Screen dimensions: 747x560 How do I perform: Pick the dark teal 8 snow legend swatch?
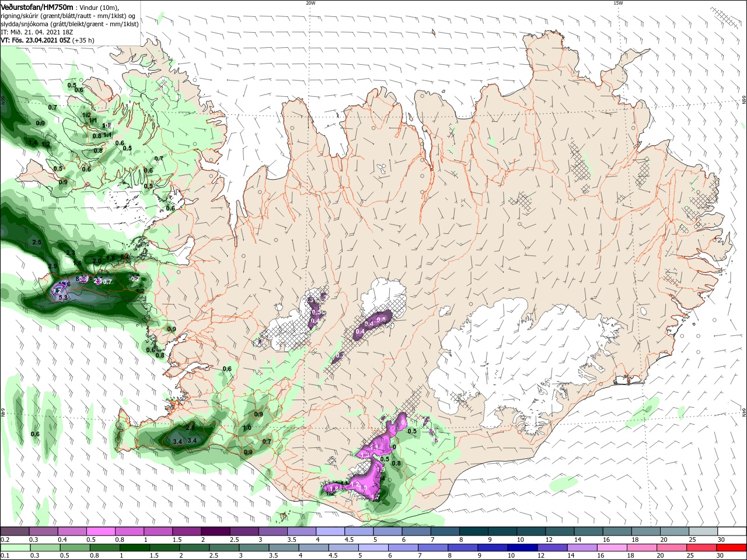point(473,531)
